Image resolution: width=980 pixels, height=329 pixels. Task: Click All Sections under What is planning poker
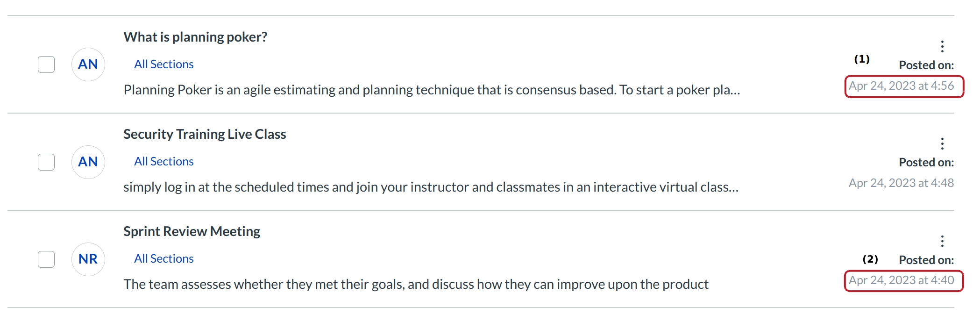(163, 64)
